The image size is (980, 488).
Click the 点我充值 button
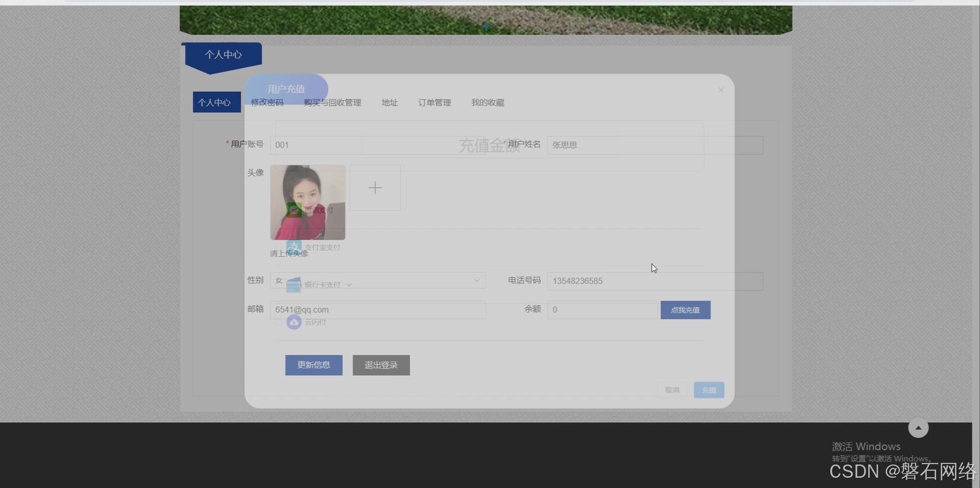coord(685,310)
